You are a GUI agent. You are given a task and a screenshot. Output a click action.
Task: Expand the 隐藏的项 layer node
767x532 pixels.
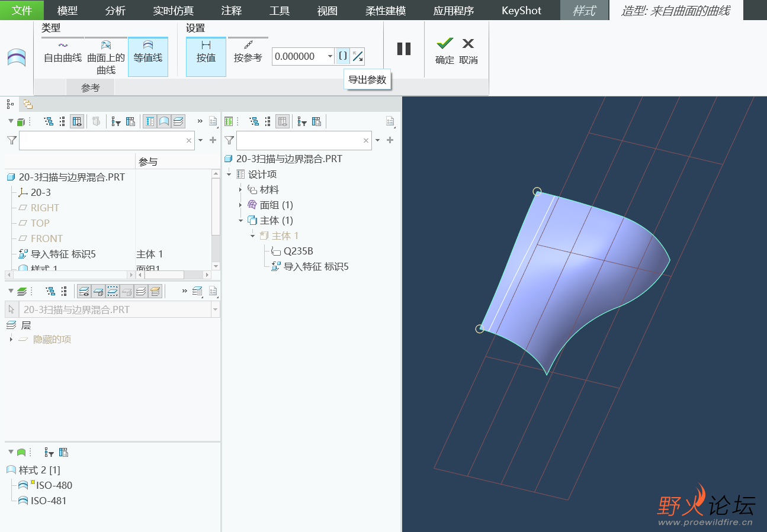[x=11, y=340]
